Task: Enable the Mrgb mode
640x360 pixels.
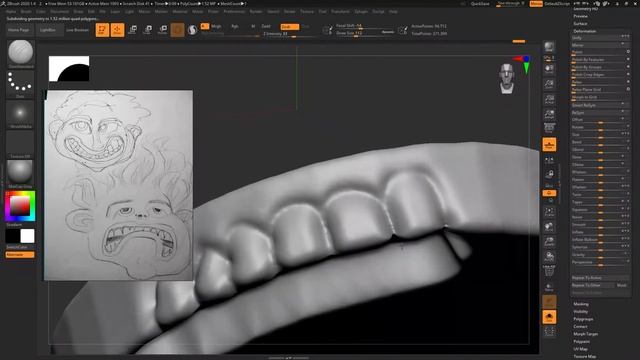Action: click(216, 26)
